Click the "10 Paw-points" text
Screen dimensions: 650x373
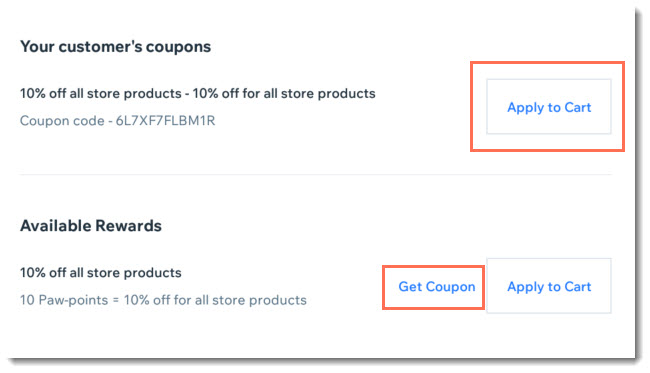(64, 300)
